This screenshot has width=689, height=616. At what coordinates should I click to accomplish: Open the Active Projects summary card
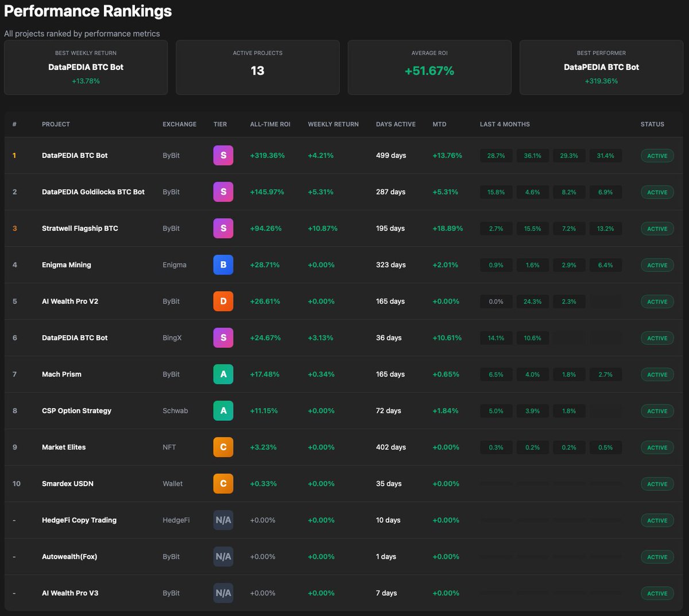258,67
